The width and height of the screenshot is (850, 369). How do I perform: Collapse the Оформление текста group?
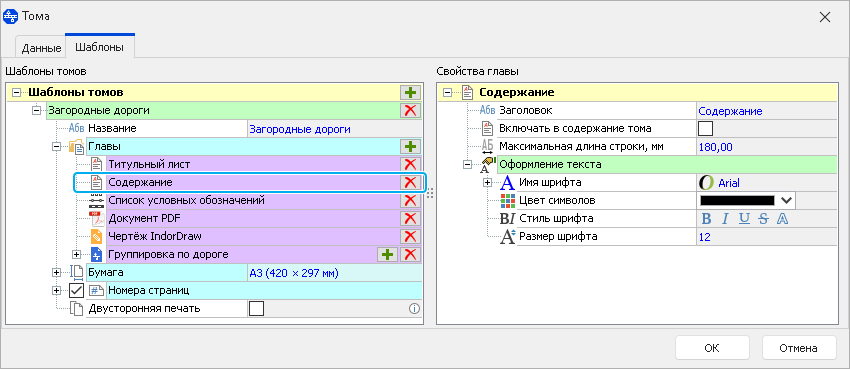click(x=467, y=165)
